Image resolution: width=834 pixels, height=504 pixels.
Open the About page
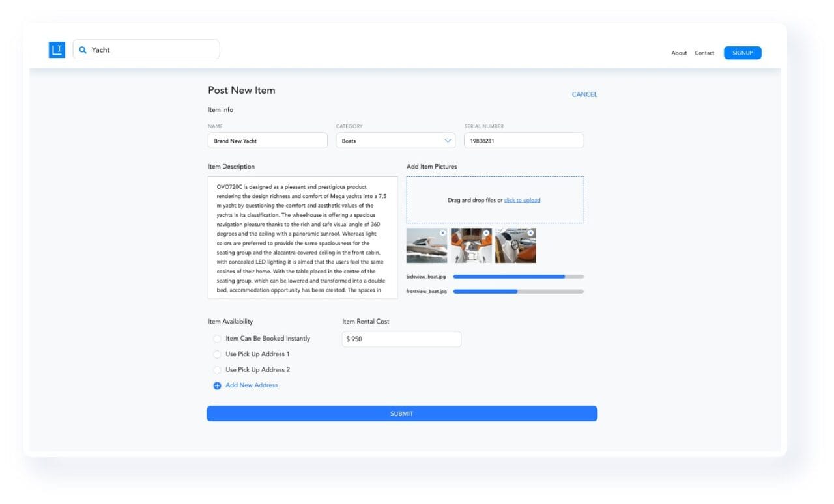click(679, 53)
